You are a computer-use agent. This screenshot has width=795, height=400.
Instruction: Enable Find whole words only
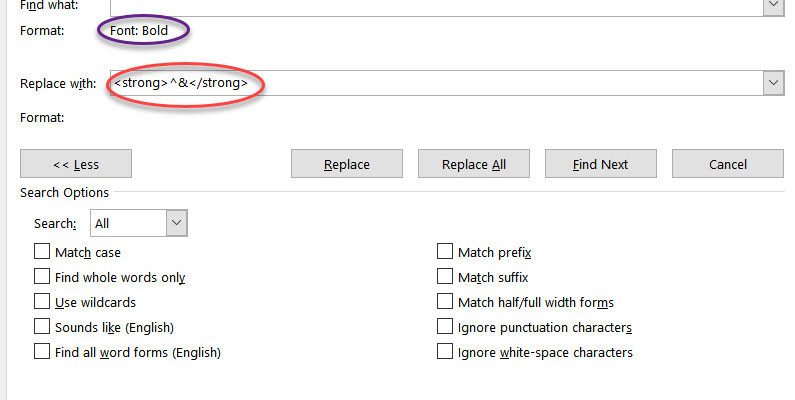click(42, 276)
